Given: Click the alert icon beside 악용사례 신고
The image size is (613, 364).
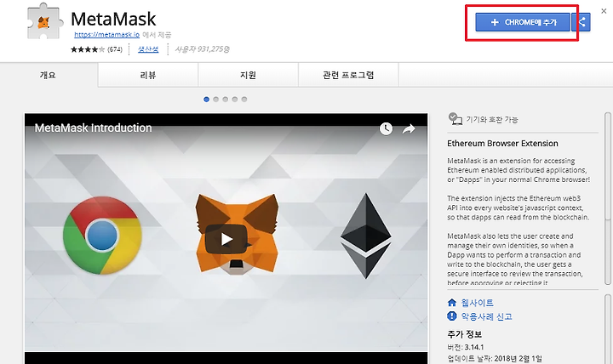Looking at the screenshot, I should pos(452,316).
